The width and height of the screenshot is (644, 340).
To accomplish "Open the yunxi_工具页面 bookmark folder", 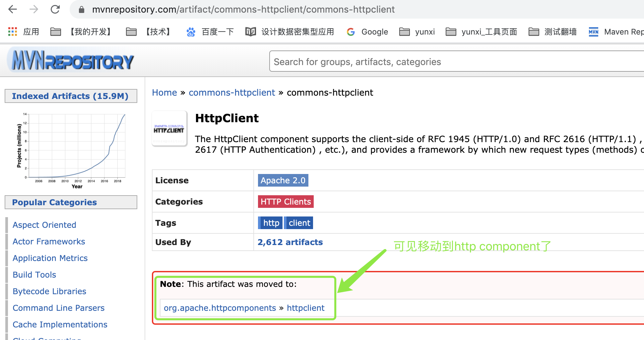I will [x=481, y=32].
